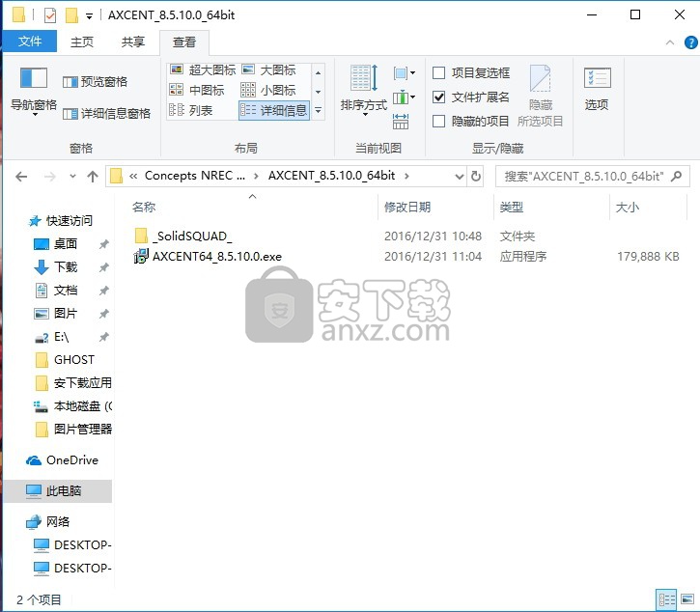The height and width of the screenshot is (612, 700).
Task: Open 安下载应用 folder in sidebar
Action: tap(73, 383)
